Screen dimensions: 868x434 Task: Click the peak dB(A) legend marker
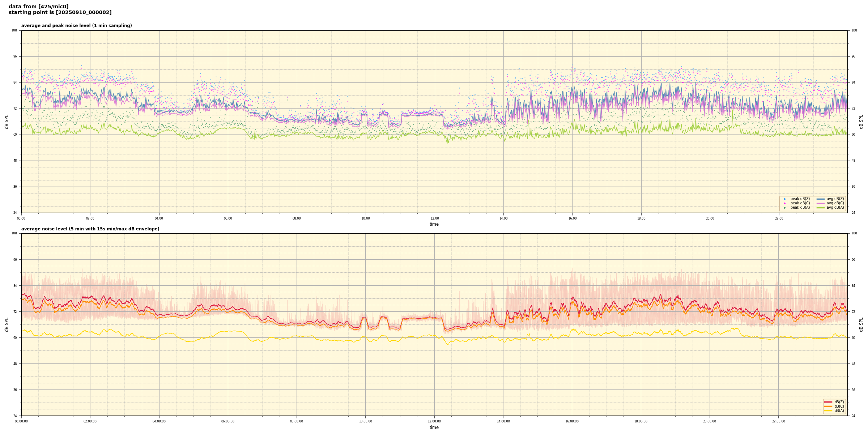[x=784, y=208]
